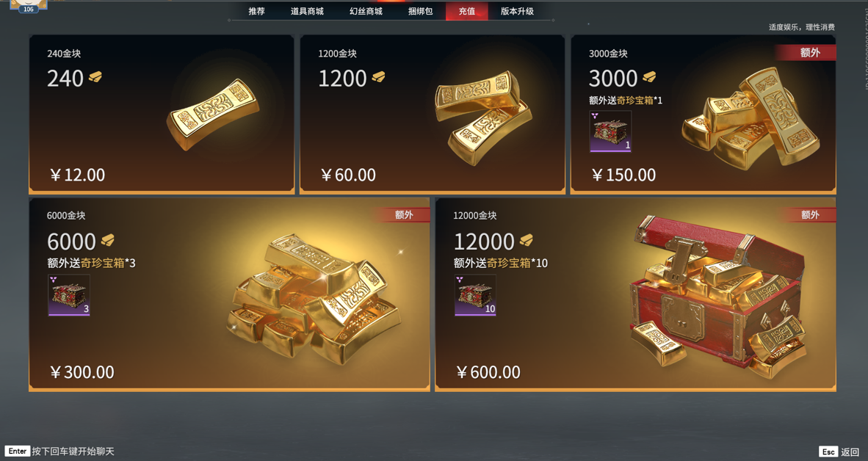Open the 推荐 tab

[256, 11]
